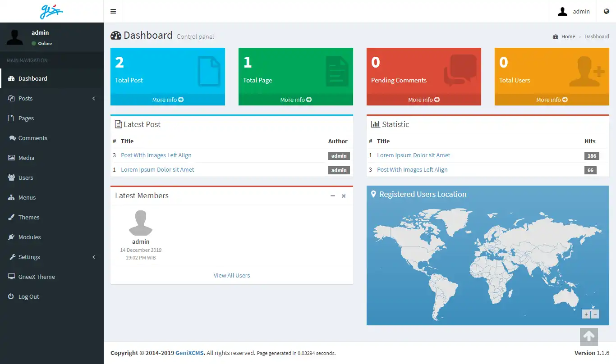The image size is (616, 364).
Task: Click the Menus sitemap icon in sidebar
Action: [x=11, y=197]
